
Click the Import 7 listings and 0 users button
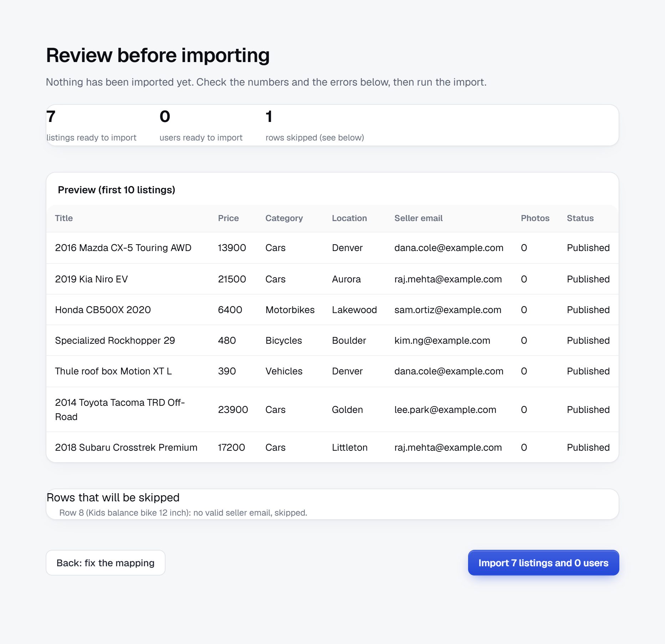543,563
